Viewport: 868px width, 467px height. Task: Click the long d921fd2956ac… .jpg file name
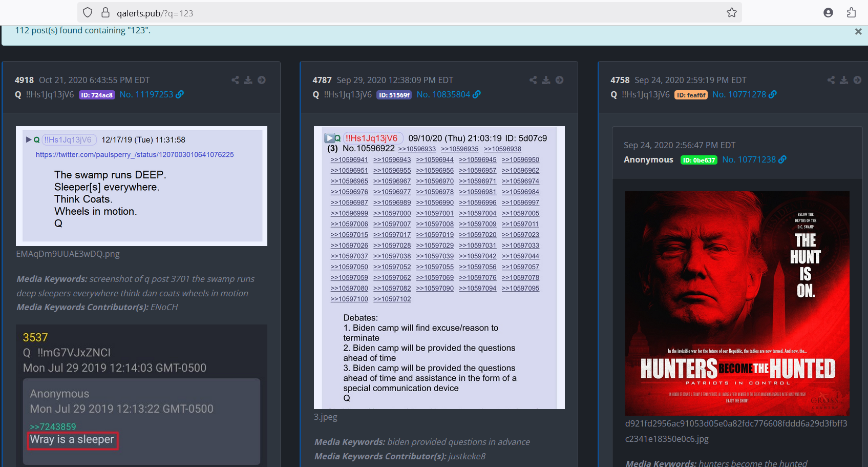(x=736, y=431)
